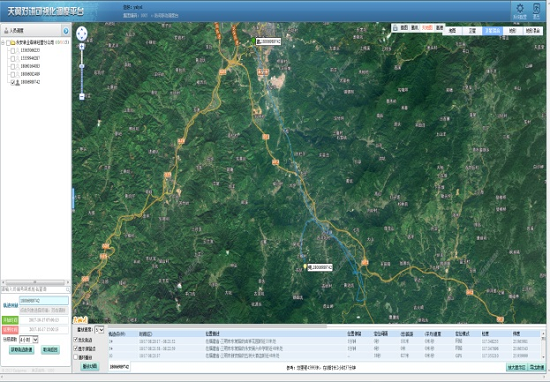Click the green track start marker
Viewport: 550px width, 382px height.
coord(253,41)
